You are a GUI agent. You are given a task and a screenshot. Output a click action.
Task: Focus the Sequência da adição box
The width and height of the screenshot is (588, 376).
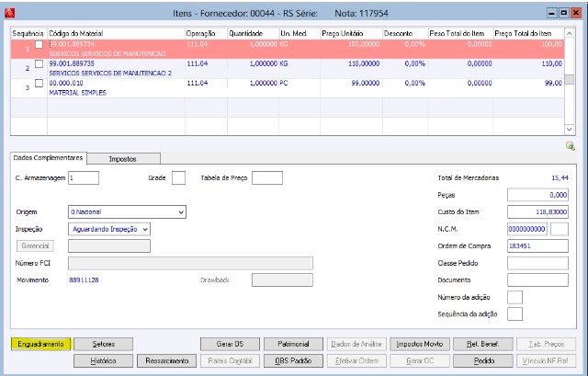514,314
